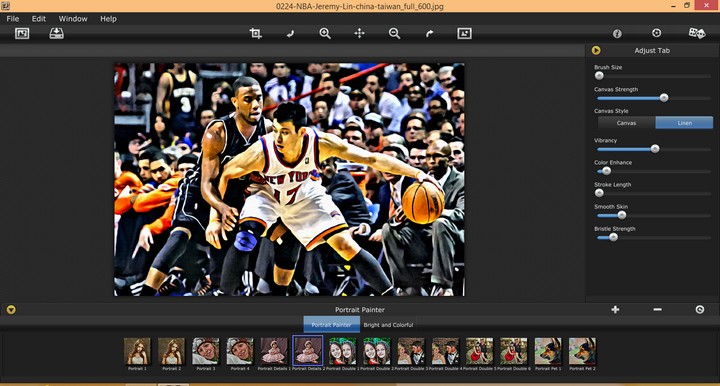Select the Canvas style option
The image size is (720, 386).
pos(626,123)
